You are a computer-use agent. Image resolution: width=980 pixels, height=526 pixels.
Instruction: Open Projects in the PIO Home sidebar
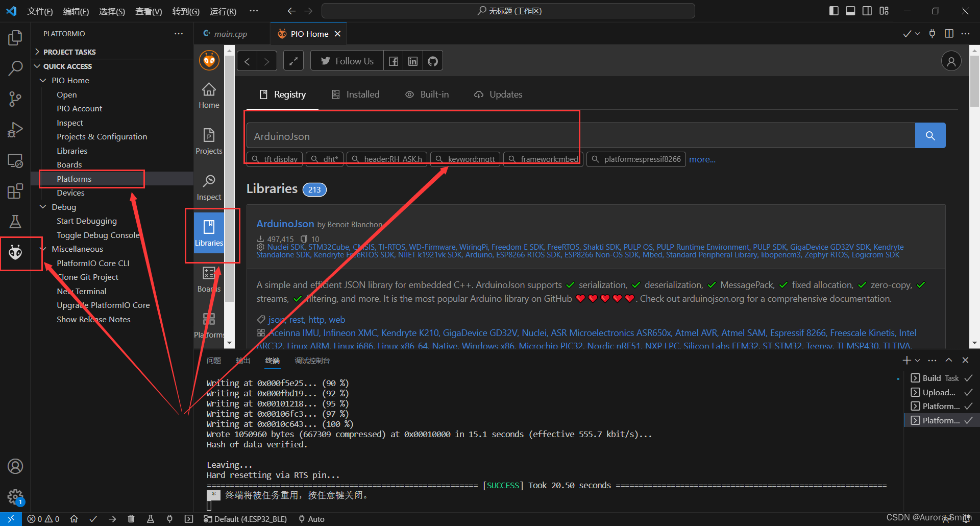(x=209, y=141)
